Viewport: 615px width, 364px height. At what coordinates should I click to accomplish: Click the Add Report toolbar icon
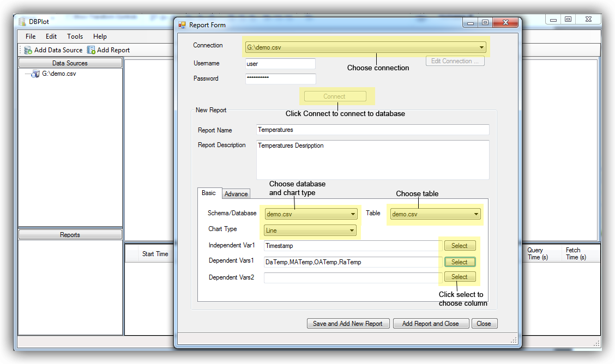tap(91, 50)
